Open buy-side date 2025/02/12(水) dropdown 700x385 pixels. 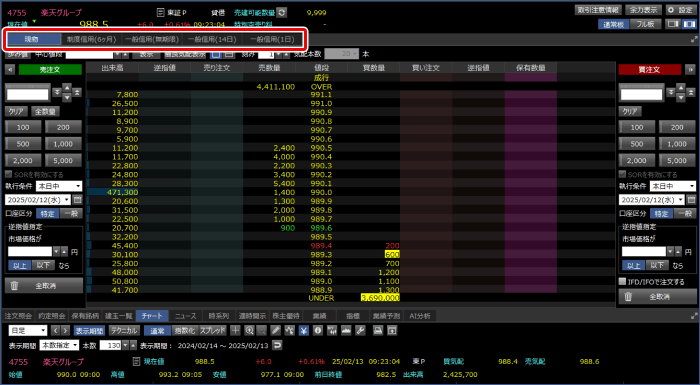point(652,199)
